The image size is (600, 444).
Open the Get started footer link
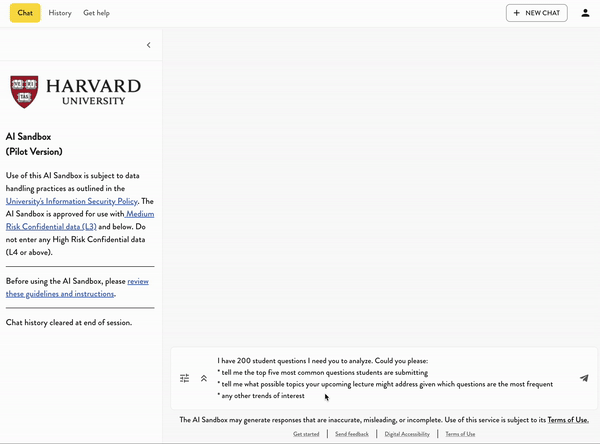pos(306,434)
